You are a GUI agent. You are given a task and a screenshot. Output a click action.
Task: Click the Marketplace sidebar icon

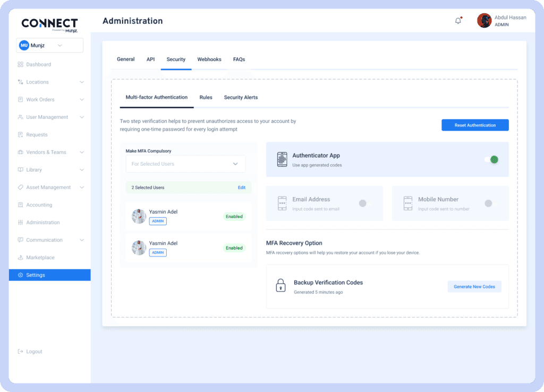(x=20, y=258)
